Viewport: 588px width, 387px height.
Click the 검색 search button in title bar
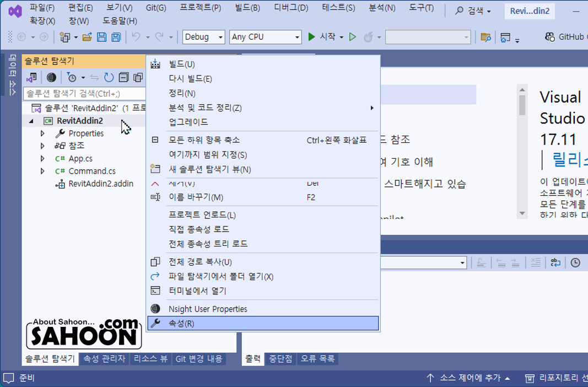tap(472, 11)
